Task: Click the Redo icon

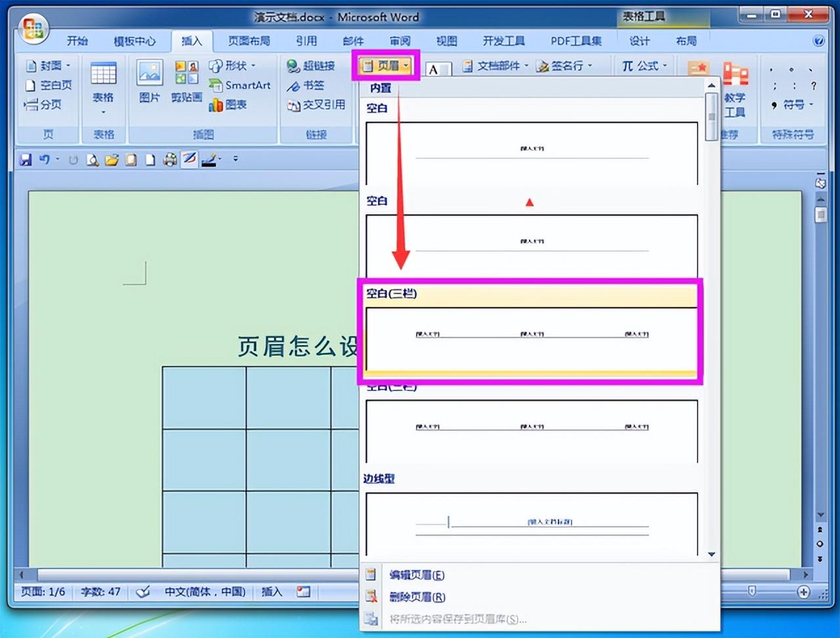Action: (73, 159)
